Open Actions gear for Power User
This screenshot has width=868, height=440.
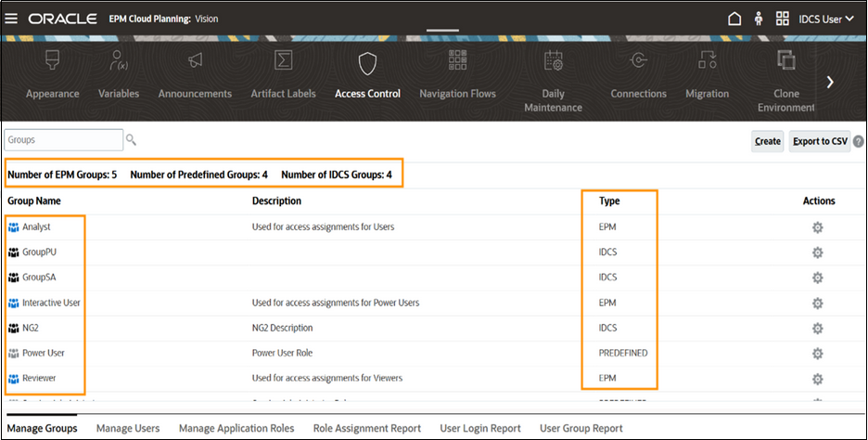point(818,354)
